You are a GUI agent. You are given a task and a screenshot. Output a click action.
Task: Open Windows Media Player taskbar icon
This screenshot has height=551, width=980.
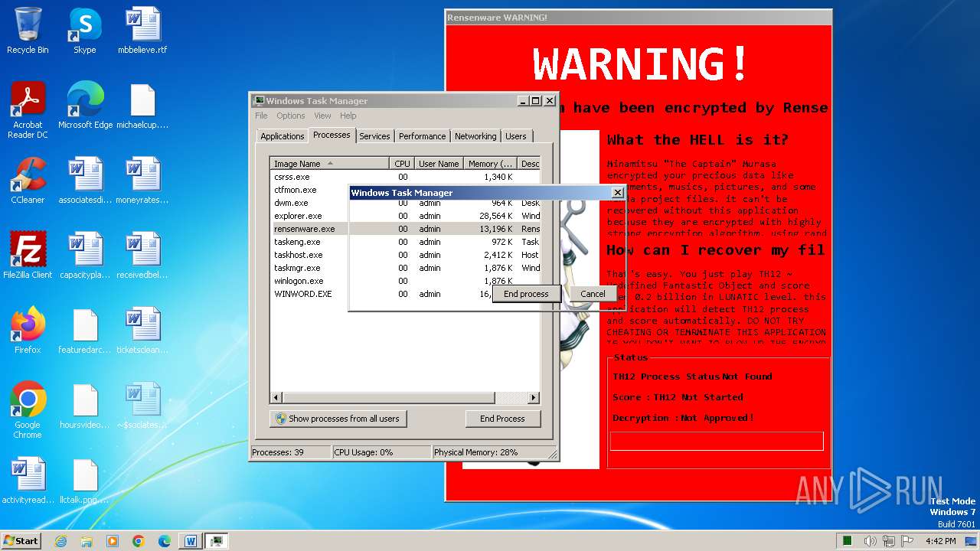click(x=113, y=541)
